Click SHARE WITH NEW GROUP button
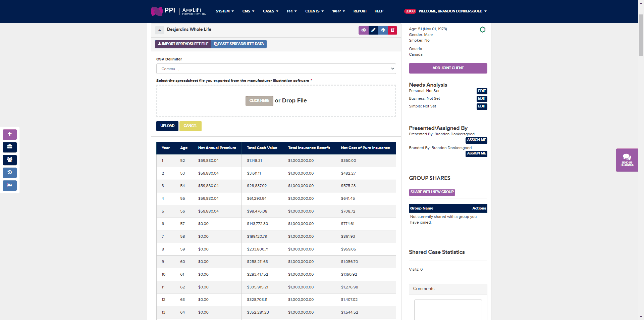 tap(432, 192)
